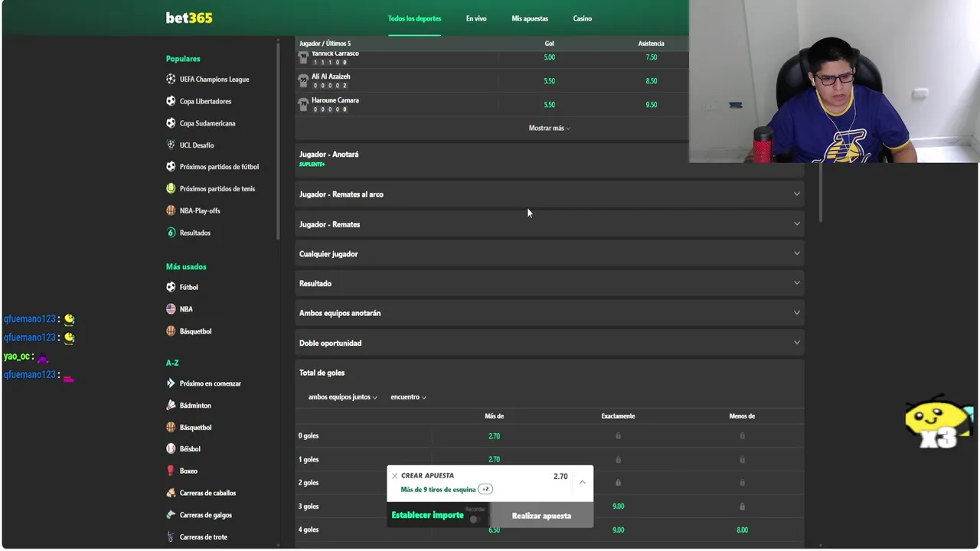Click the main page vertical scrollbar
The image size is (980, 551).
(820, 193)
